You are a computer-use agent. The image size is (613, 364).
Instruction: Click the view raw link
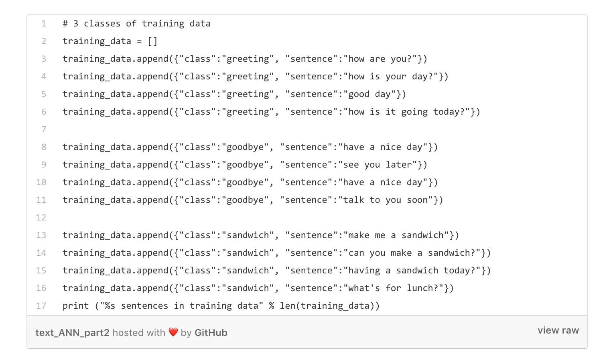pos(558,330)
